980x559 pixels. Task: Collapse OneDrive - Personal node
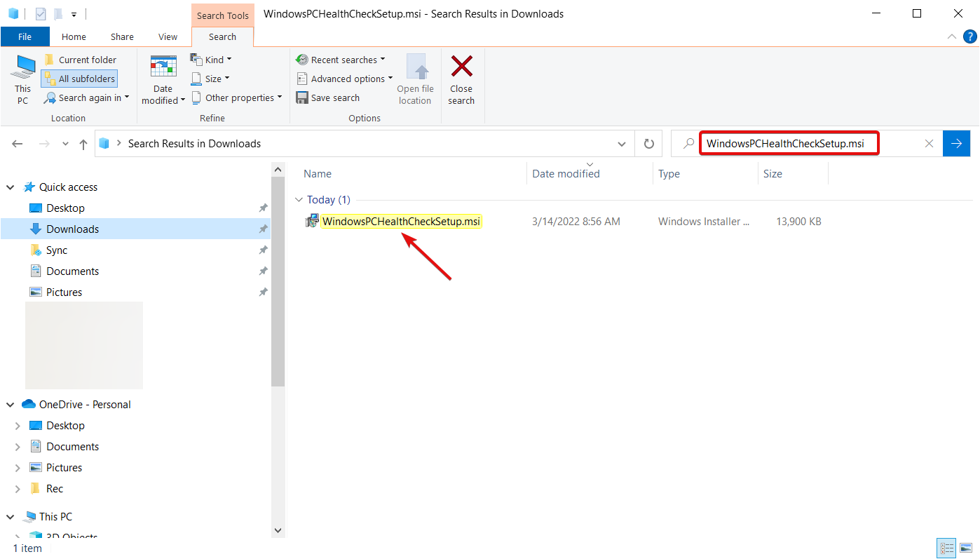click(x=11, y=405)
